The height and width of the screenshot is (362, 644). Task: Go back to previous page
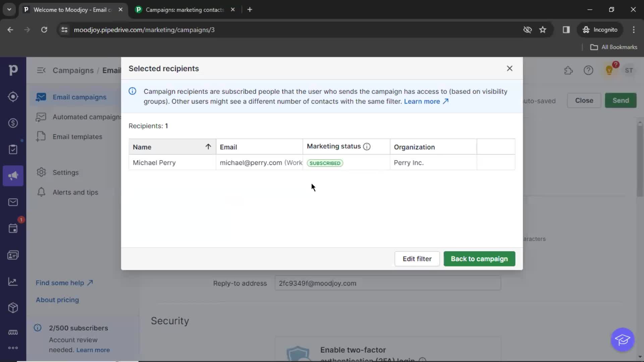10,30
